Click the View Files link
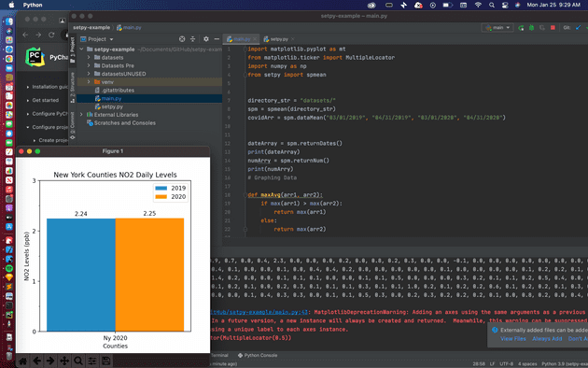The height and width of the screenshot is (368, 588). [x=513, y=339]
